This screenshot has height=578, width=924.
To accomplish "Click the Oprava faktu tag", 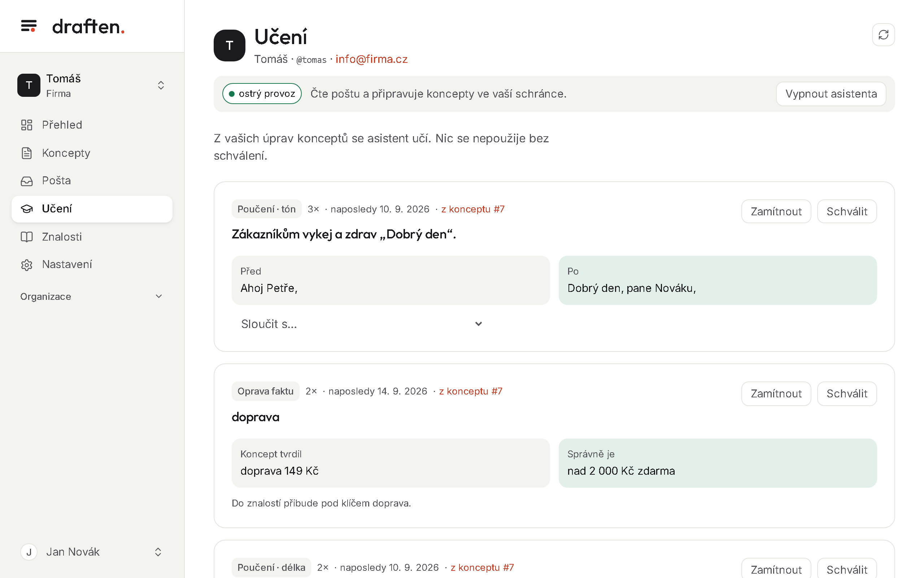I will tap(265, 391).
